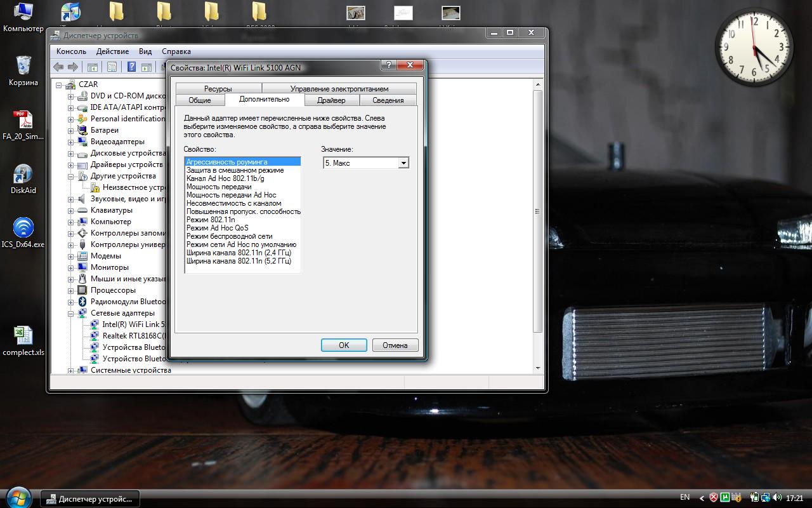Expand the Процессоры node

(x=71, y=290)
